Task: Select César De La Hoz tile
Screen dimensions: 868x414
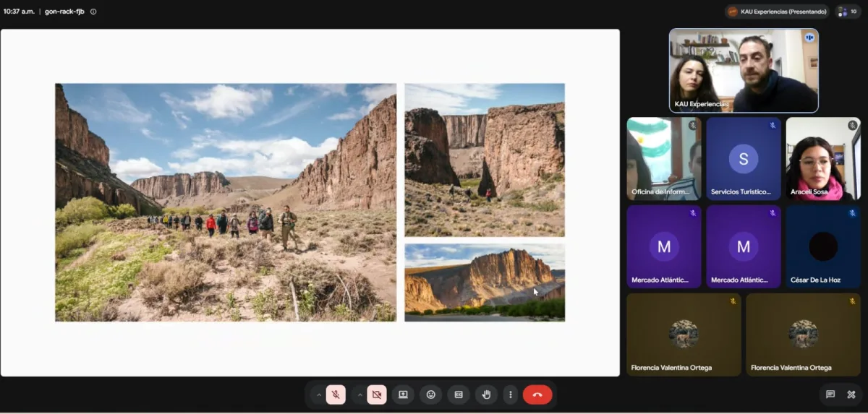Action: click(823, 247)
